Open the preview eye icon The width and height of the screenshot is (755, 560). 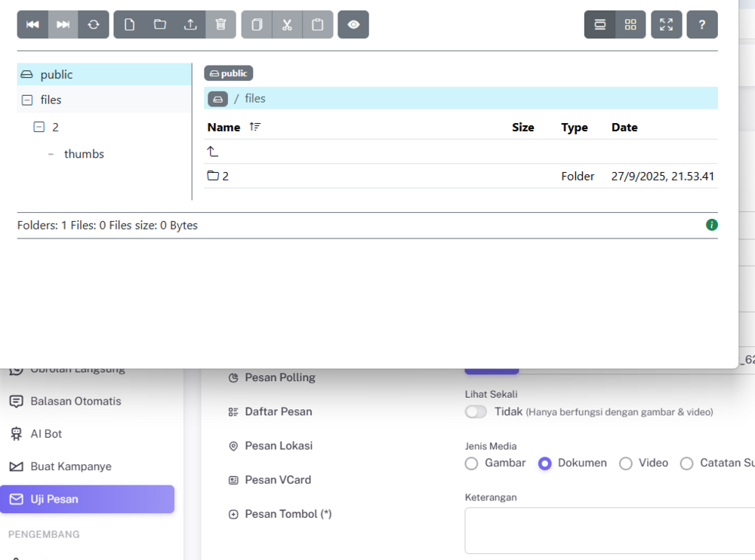click(353, 25)
